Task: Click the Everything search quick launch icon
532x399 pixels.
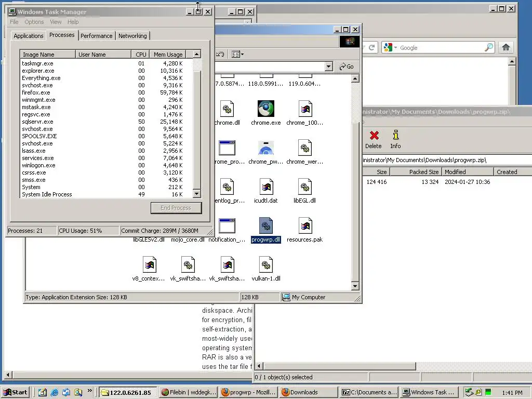Action: [78, 392]
